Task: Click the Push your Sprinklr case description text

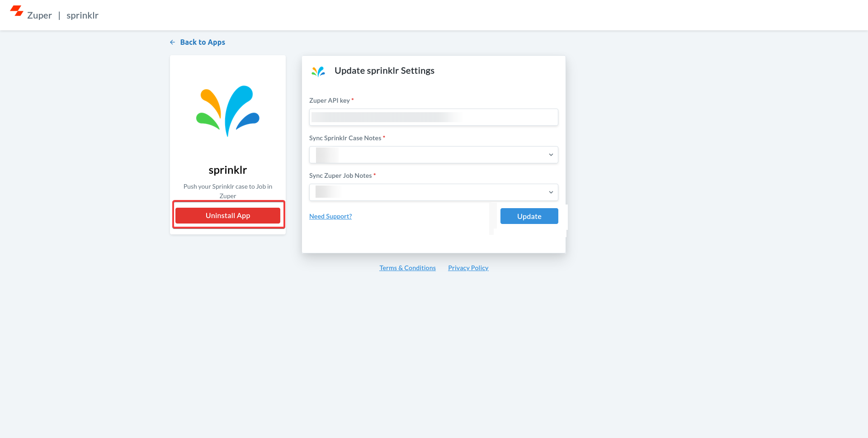Action: pyautogui.click(x=228, y=191)
